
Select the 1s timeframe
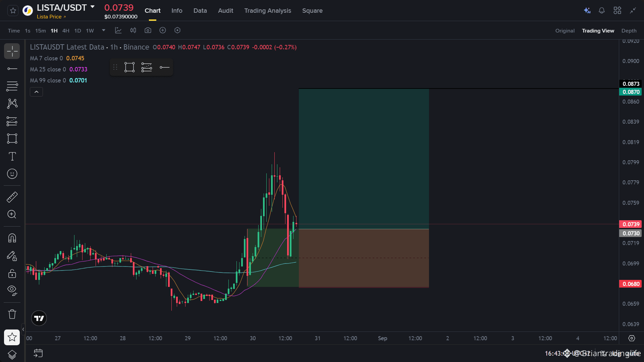28,31
